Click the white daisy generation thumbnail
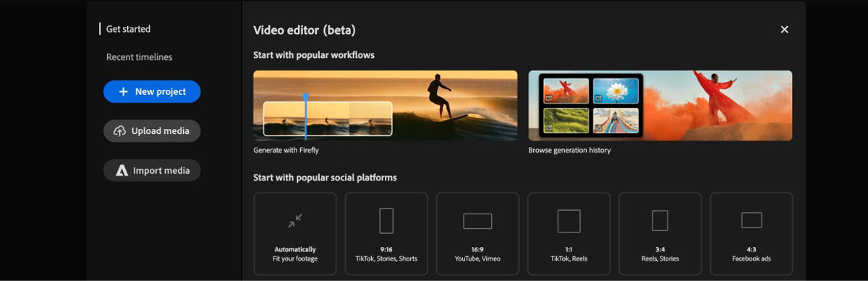Screen dimensions: 868x281 tap(616, 91)
